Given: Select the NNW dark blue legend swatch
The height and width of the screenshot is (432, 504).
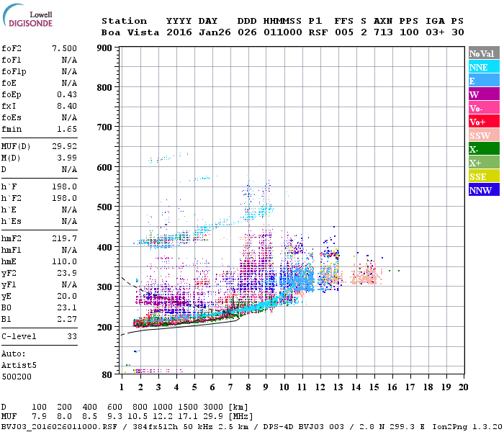Looking at the screenshot, I should click(x=484, y=190).
